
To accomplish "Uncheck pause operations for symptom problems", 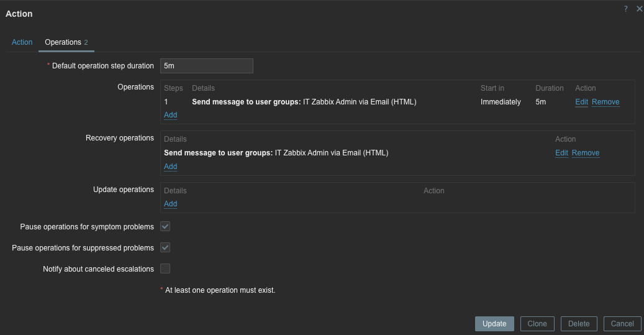I will coord(165,227).
